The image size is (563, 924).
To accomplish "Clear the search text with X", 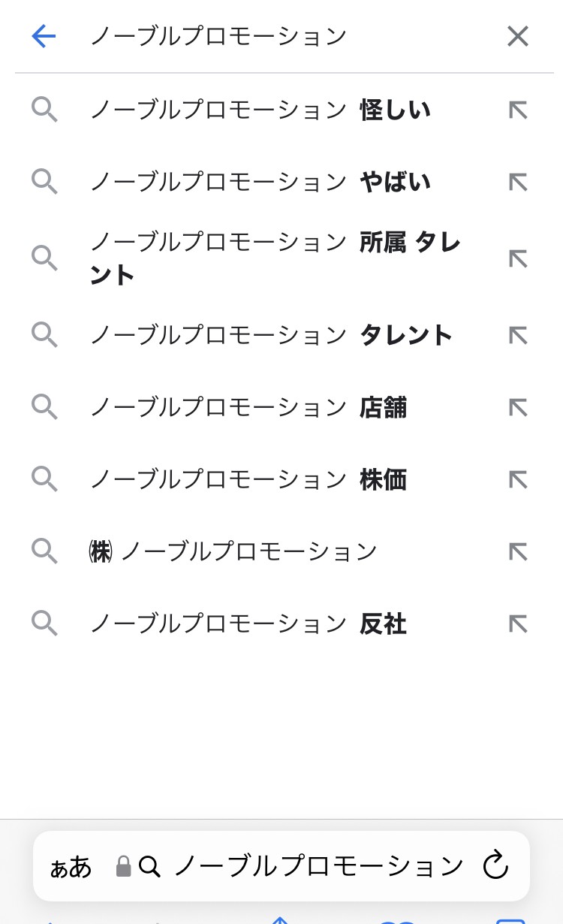I will 518,36.
